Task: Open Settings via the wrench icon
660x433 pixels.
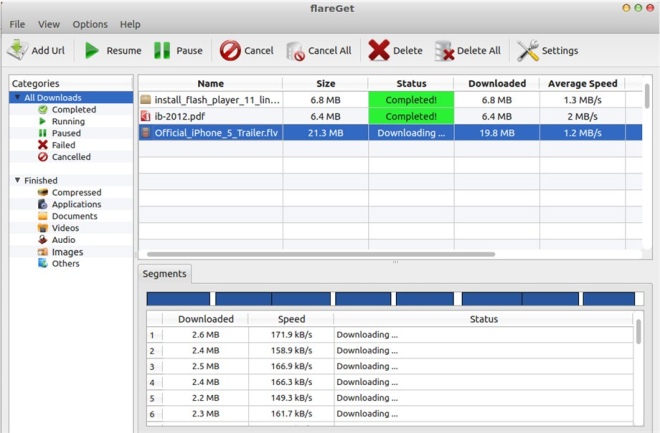Action: 527,50
